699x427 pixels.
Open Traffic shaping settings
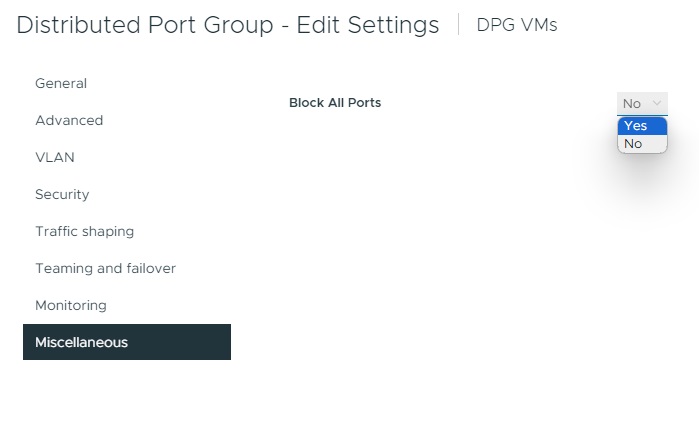coord(84,231)
